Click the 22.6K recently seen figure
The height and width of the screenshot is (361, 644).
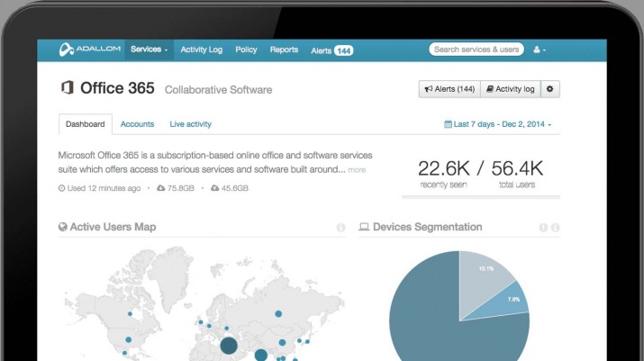(x=443, y=168)
